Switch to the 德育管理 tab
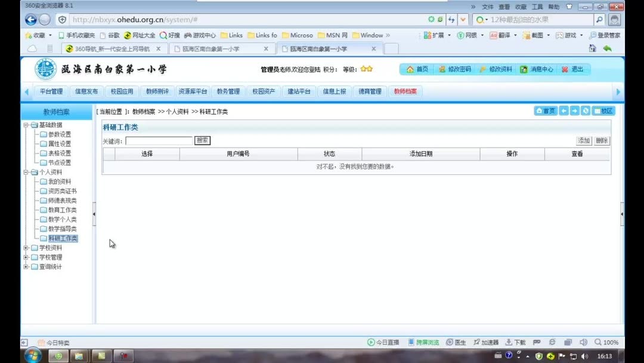Image resolution: width=644 pixels, height=363 pixels. click(x=370, y=91)
